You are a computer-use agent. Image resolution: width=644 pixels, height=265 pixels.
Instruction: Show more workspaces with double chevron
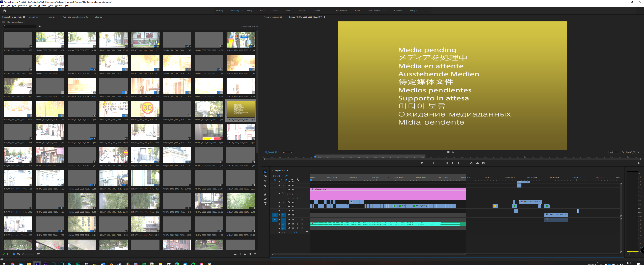[429, 11]
